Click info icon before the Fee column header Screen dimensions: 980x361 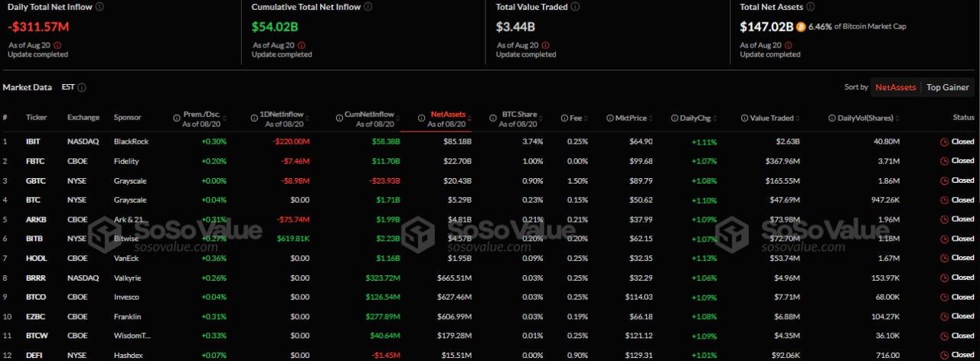tap(564, 119)
